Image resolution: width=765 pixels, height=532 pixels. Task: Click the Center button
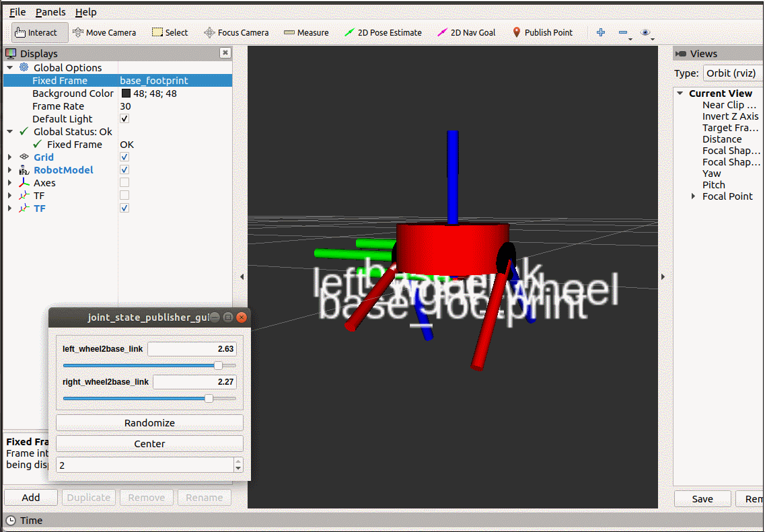click(x=149, y=444)
